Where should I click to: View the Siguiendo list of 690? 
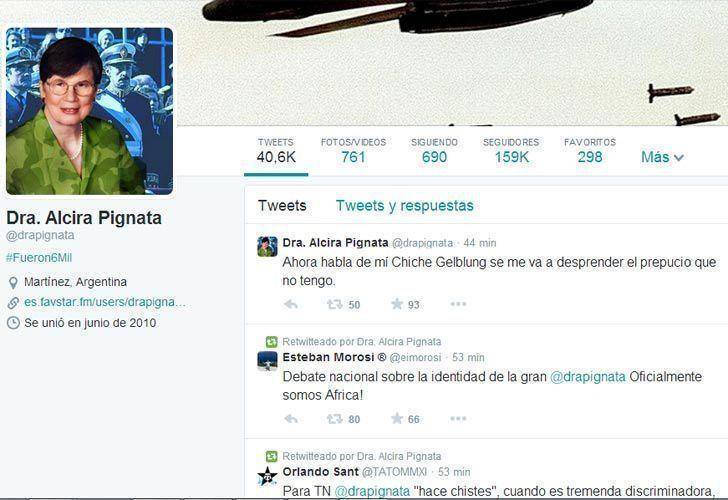(x=434, y=151)
